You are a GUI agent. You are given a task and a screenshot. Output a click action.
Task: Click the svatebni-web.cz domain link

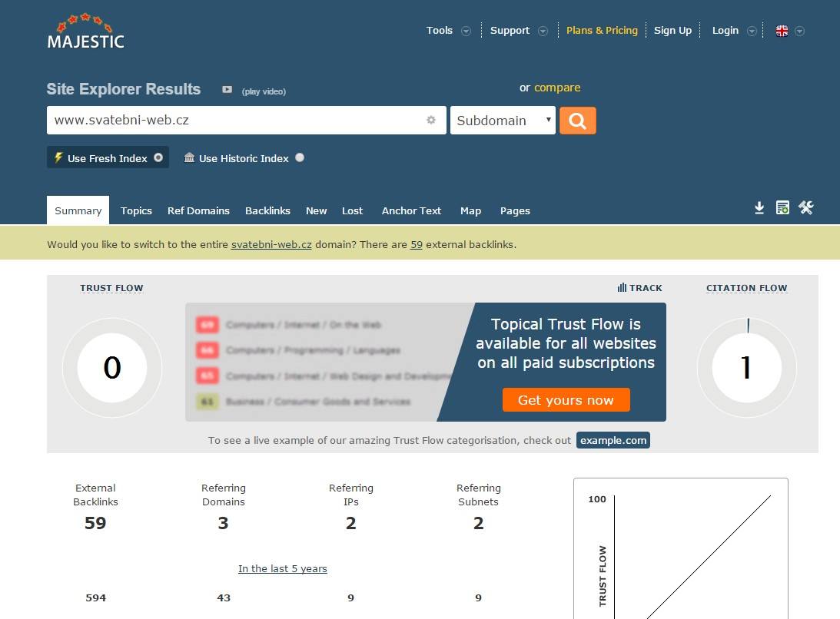pyautogui.click(x=271, y=244)
